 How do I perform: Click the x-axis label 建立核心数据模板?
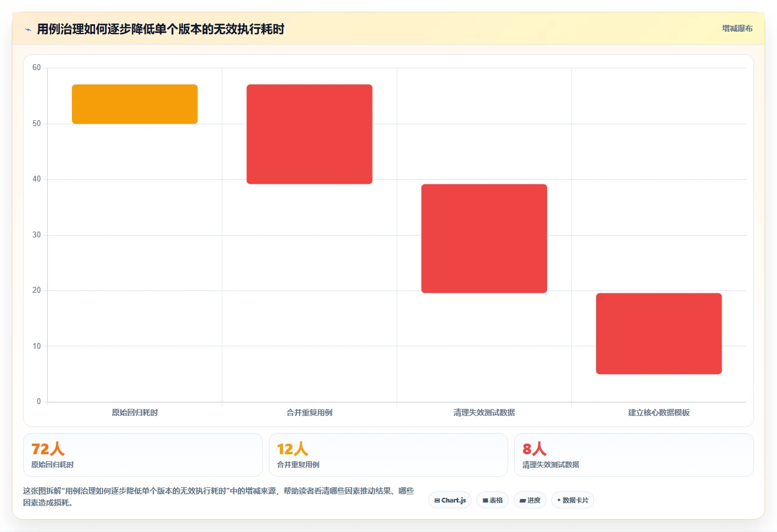point(659,412)
